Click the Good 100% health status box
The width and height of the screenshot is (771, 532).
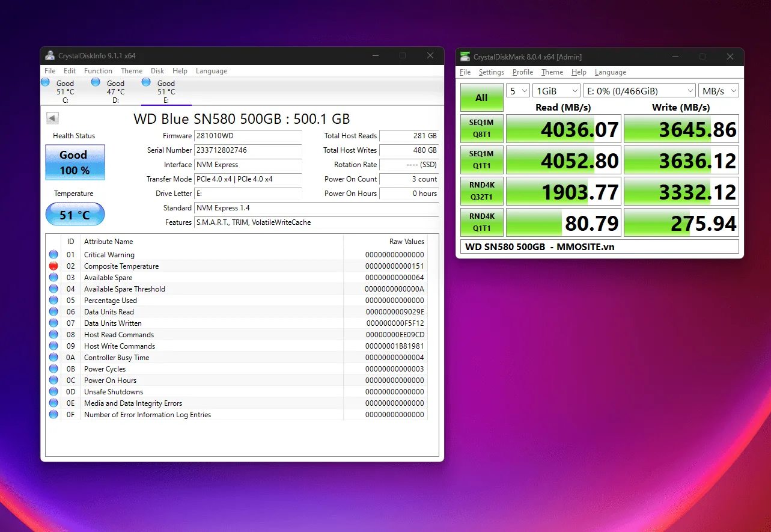pyautogui.click(x=75, y=162)
